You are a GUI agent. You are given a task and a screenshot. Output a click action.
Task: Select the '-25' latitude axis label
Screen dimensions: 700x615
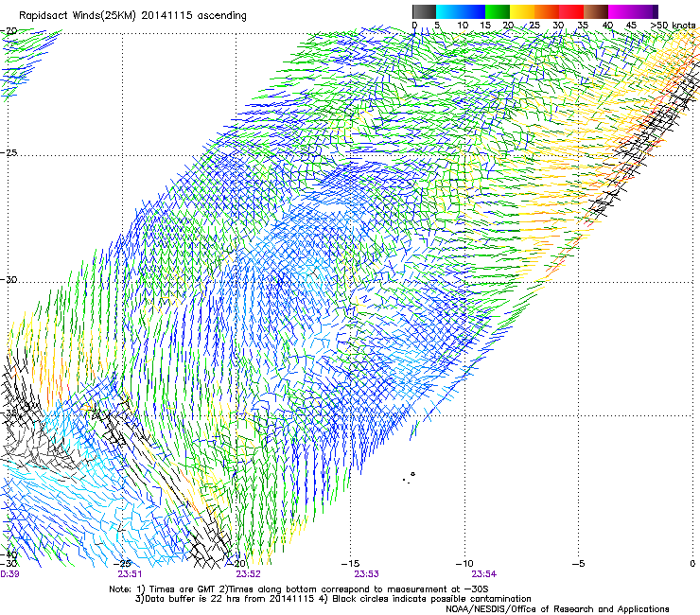[9, 153]
